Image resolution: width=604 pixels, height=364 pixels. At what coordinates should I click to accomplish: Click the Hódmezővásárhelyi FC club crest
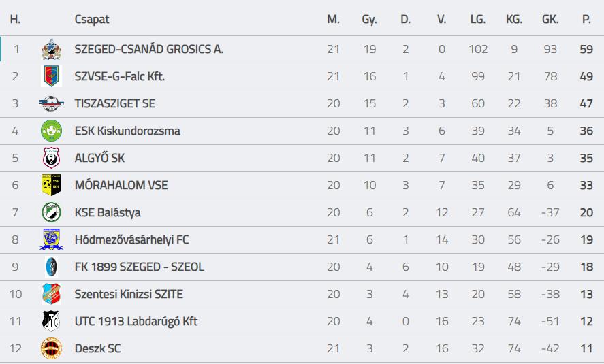pyautogui.click(x=51, y=239)
